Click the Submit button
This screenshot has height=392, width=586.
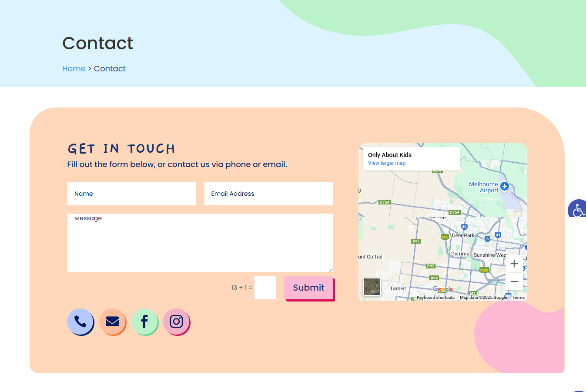[309, 288]
